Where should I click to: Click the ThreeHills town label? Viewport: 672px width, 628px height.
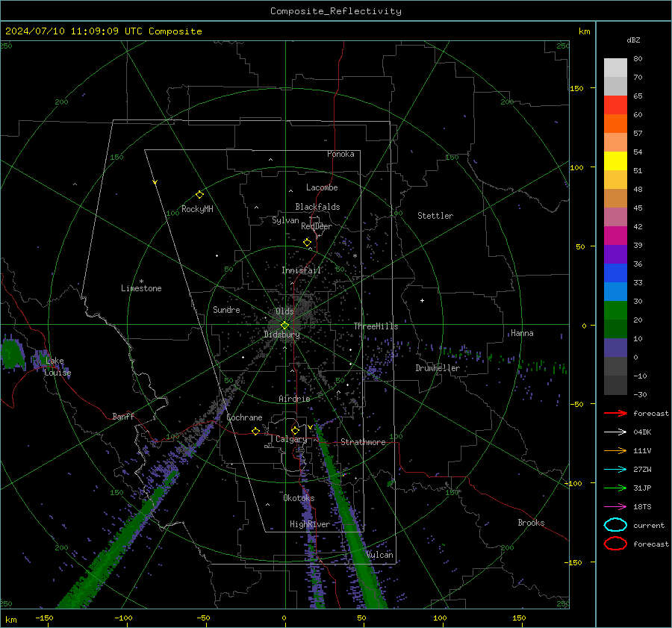pos(376,326)
